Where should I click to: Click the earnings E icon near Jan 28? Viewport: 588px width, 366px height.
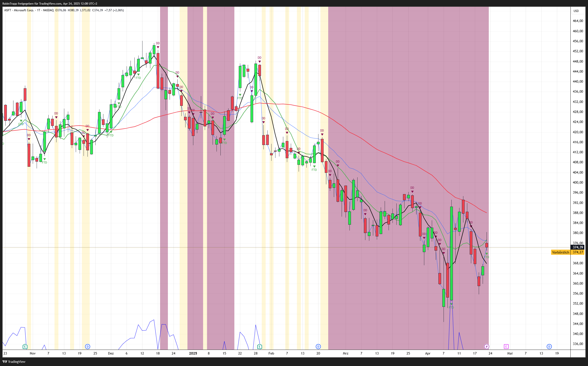tap(260, 346)
